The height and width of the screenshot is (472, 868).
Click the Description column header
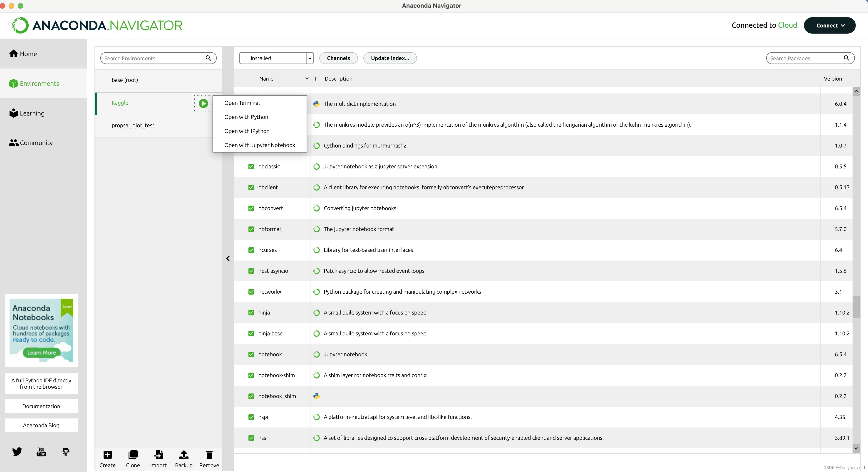click(x=338, y=79)
